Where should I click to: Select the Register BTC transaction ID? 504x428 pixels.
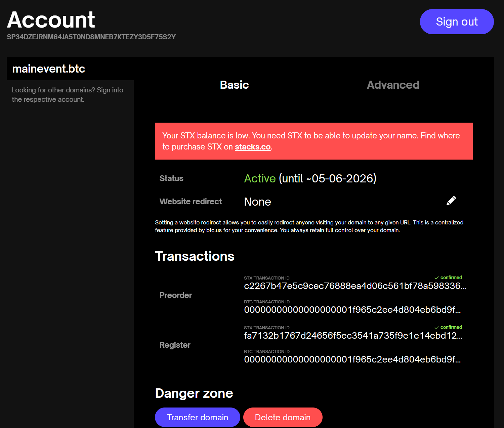click(352, 359)
